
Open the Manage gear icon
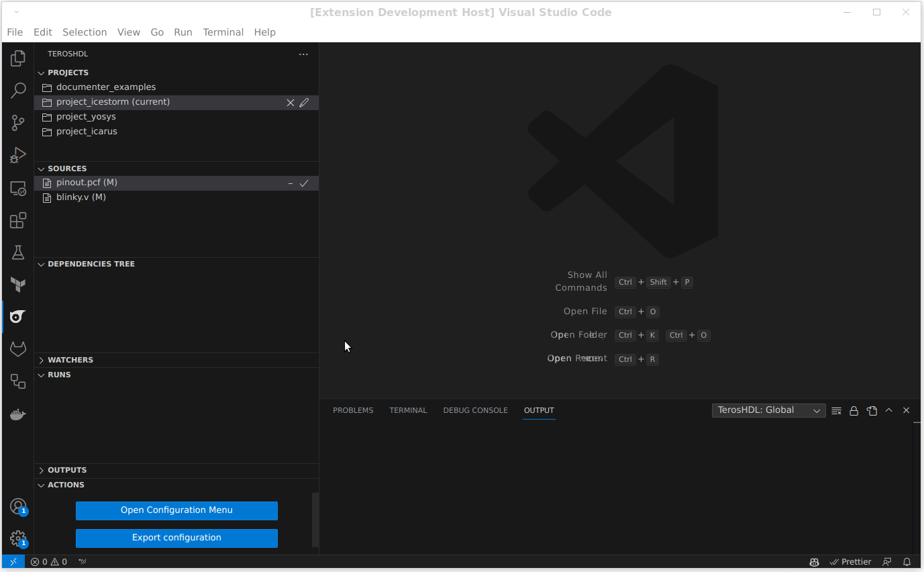coord(18,538)
